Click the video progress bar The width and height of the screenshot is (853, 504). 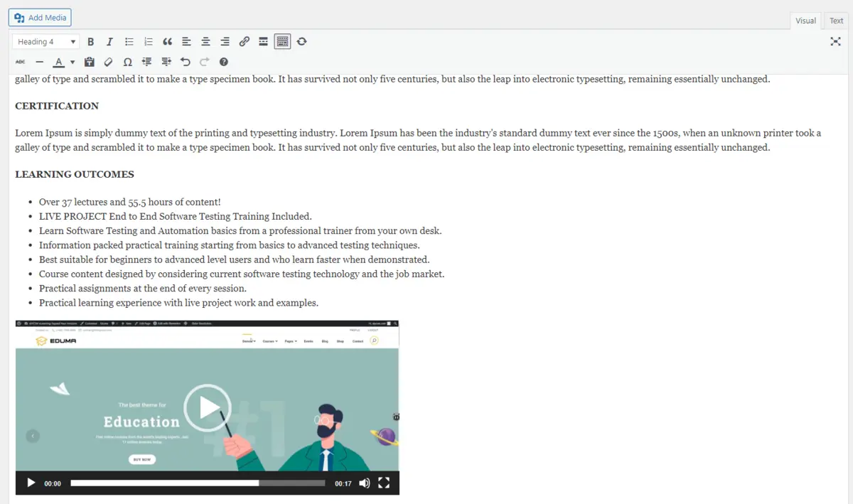click(198, 483)
